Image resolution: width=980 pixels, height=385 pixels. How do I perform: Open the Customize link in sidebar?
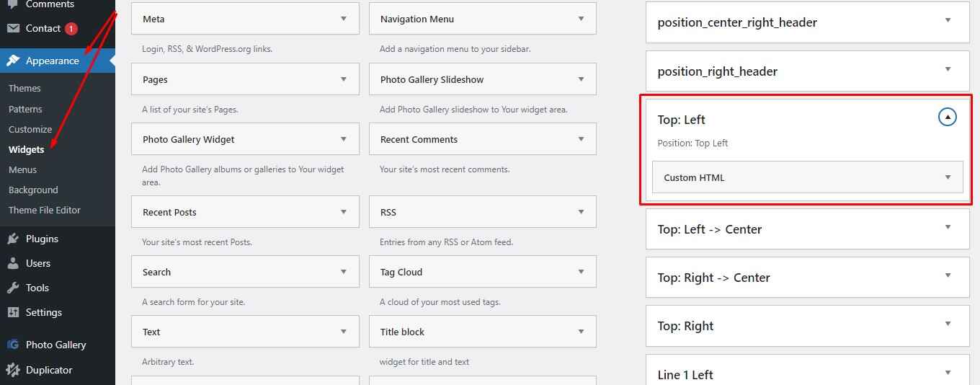pyautogui.click(x=30, y=129)
